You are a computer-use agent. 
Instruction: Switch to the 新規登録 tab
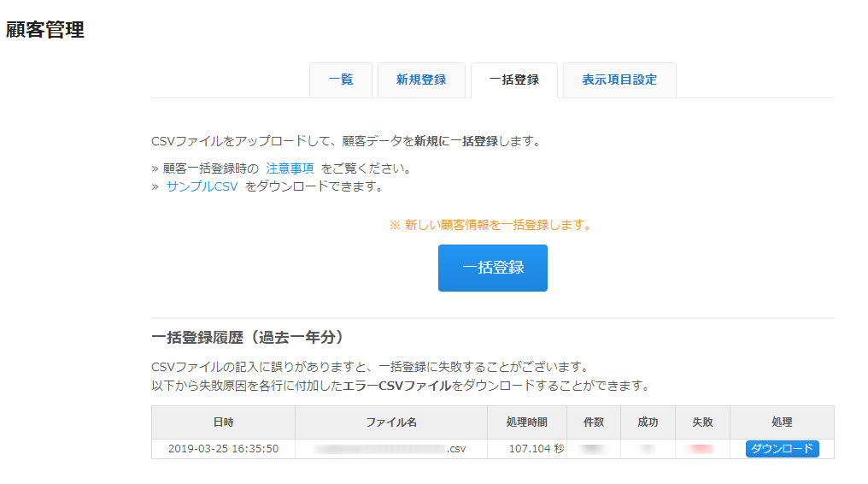[x=421, y=80]
